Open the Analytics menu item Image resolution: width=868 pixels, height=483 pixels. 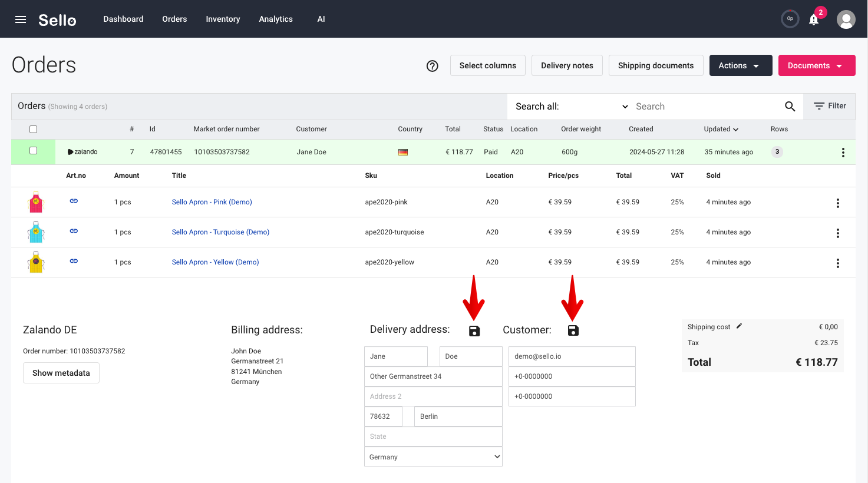click(276, 19)
